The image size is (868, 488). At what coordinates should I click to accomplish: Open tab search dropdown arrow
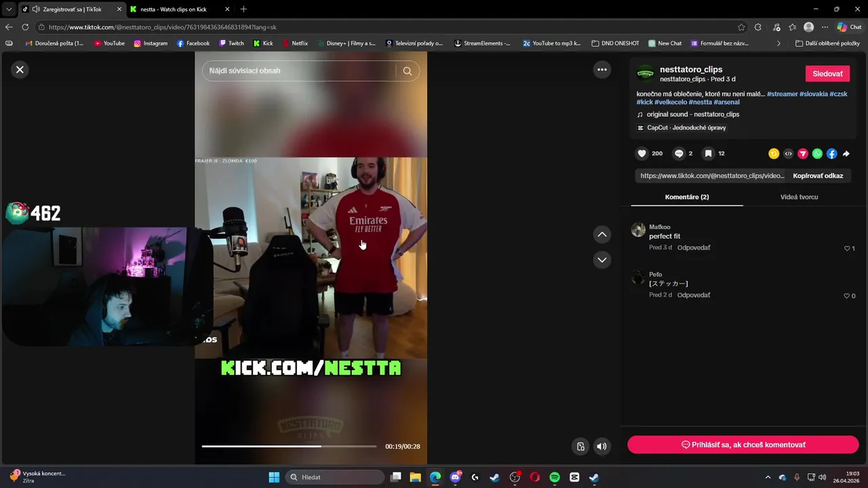pyautogui.click(x=9, y=9)
